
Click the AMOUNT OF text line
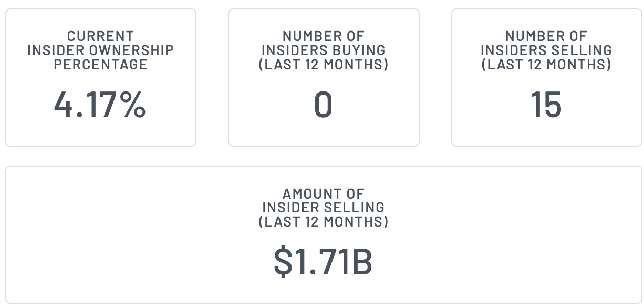point(323,193)
